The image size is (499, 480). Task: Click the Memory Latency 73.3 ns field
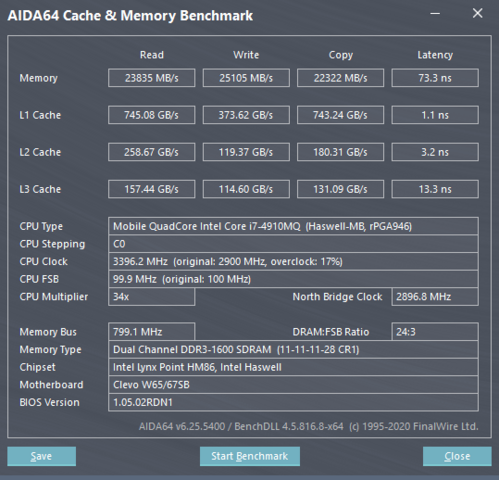click(435, 78)
